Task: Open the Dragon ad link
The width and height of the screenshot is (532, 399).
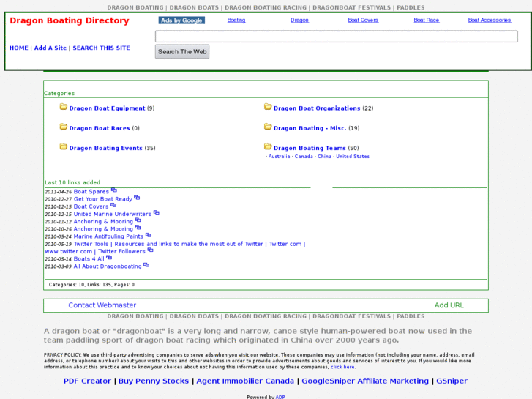Action: coord(299,20)
